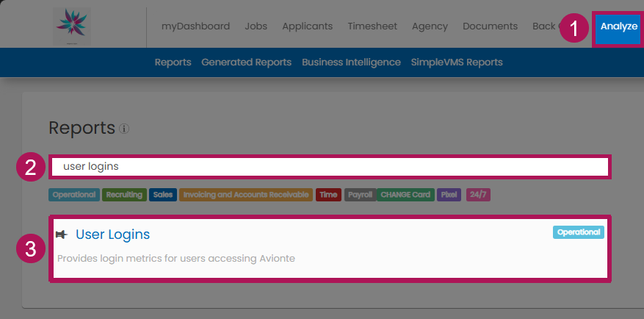The height and width of the screenshot is (319, 644).
Task: Go to Business Intelligence
Action: click(x=351, y=62)
